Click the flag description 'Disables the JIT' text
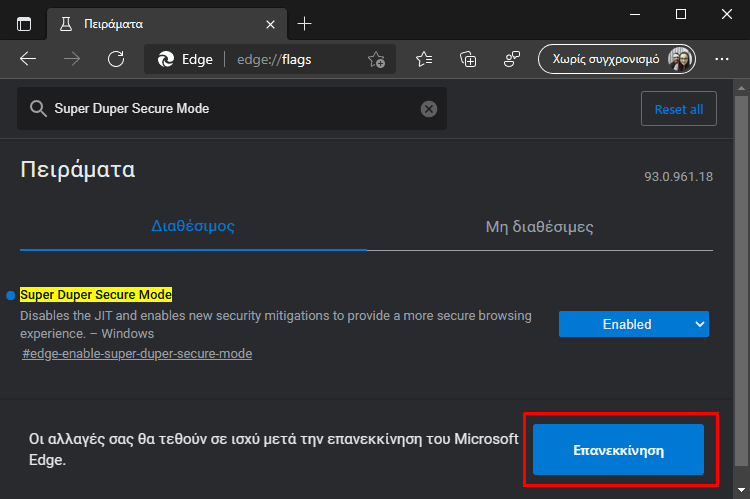 point(276,324)
